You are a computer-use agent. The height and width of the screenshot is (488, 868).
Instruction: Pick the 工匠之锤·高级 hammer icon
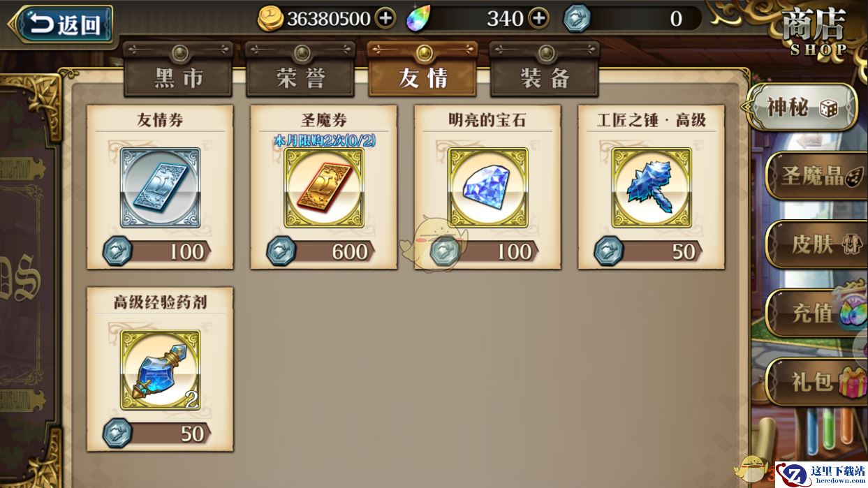coord(652,188)
